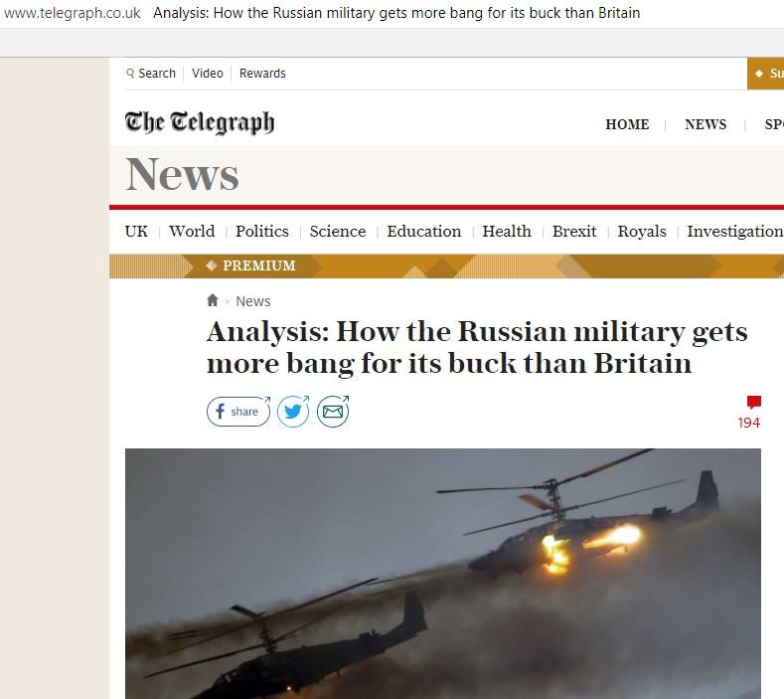Go to the Brexit section

coord(574,231)
